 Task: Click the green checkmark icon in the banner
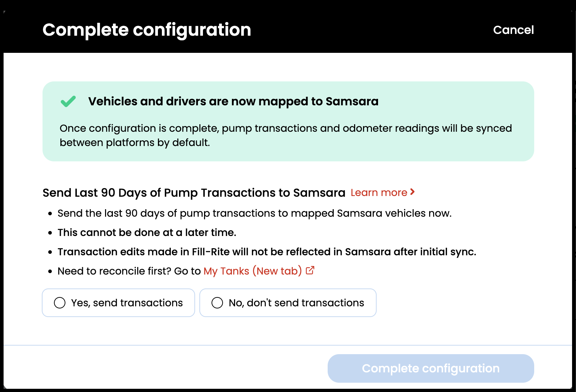(68, 101)
